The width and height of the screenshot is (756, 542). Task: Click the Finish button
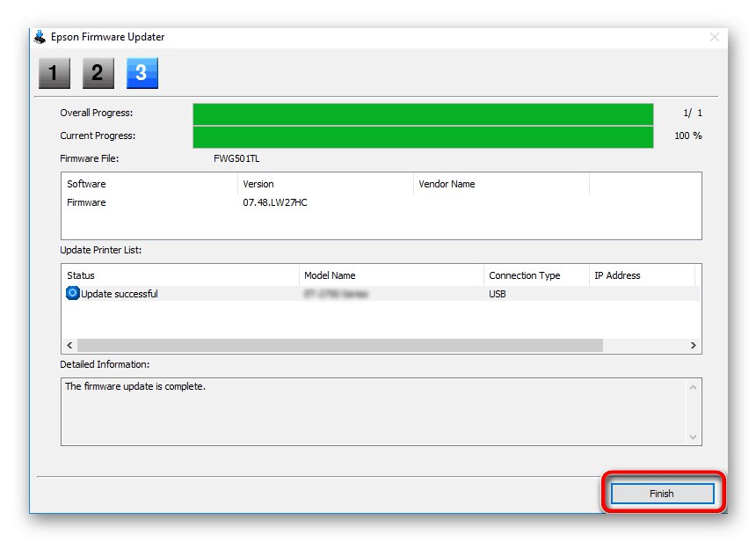pyautogui.click(x=662, y=494)
